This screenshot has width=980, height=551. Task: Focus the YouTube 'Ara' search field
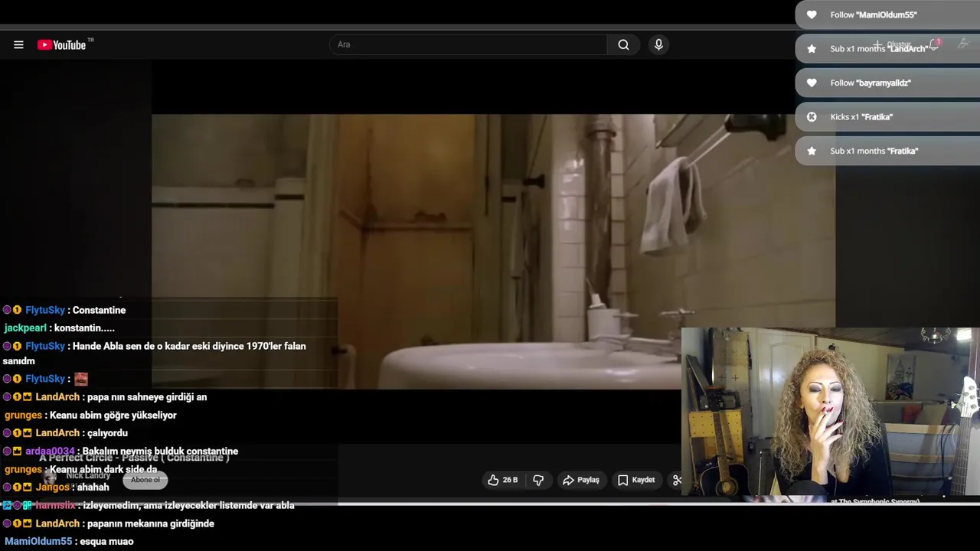[468, 44]
